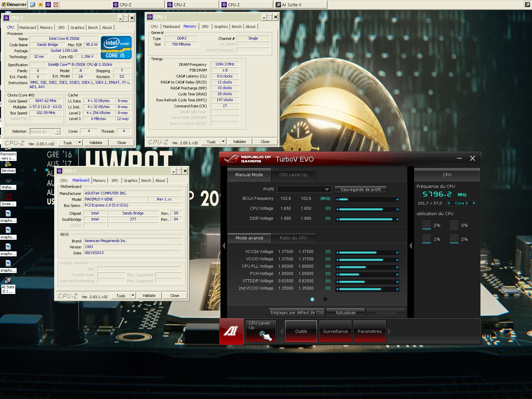Collapse the CPU side panel arrow
Image resolution: width=532 pixels, height=399 pixels.
click(x=411, y=246)
